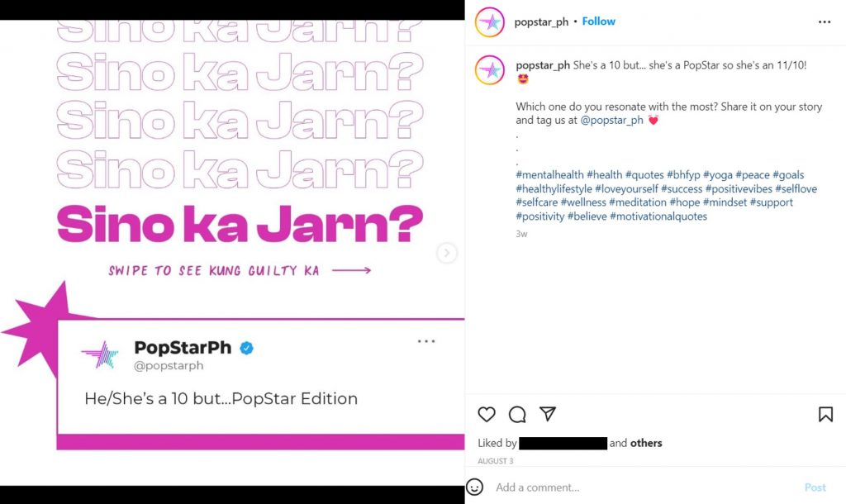Viewport: 846px width, 504px height.
Task: Open comments via the speech bubble icon
Action: (x=517, y=414)
